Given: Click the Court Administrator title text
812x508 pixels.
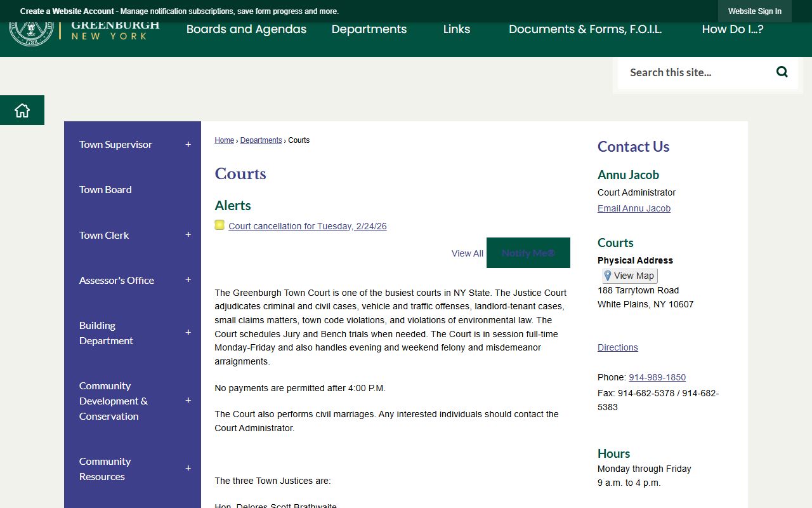Looking at the screenshot, I should (636, 192).
